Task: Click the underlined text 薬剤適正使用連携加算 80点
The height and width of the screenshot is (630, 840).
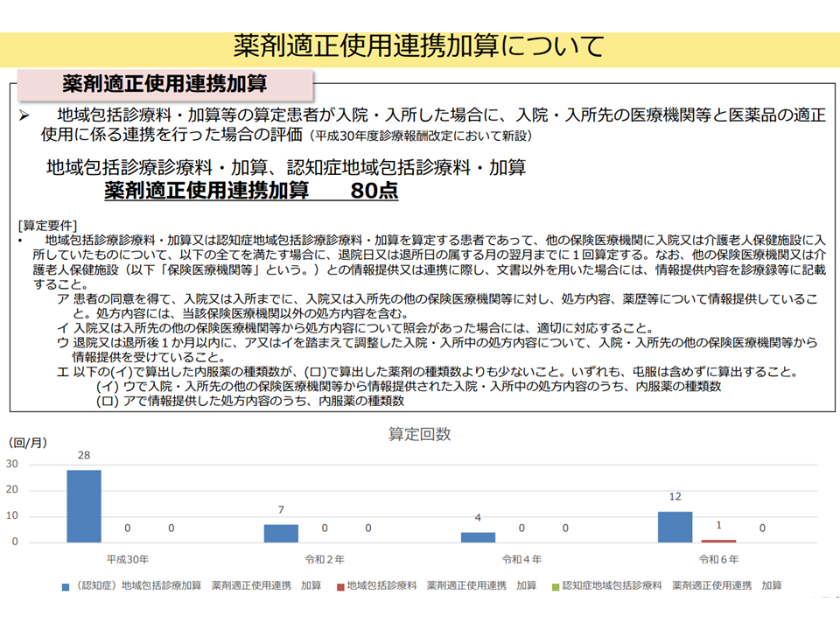Action: (x=251, y=191)
